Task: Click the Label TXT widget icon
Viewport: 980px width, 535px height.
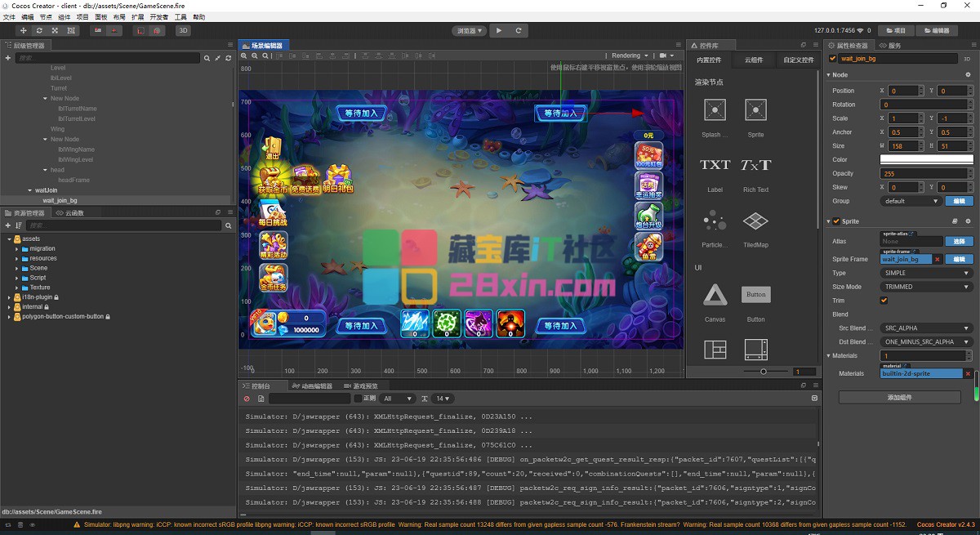Action: point(715,165)
